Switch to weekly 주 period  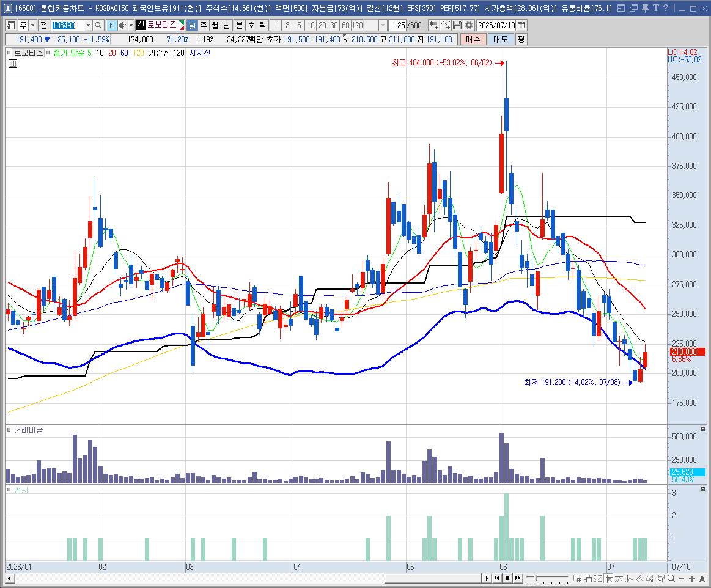[x=204, y=26]
